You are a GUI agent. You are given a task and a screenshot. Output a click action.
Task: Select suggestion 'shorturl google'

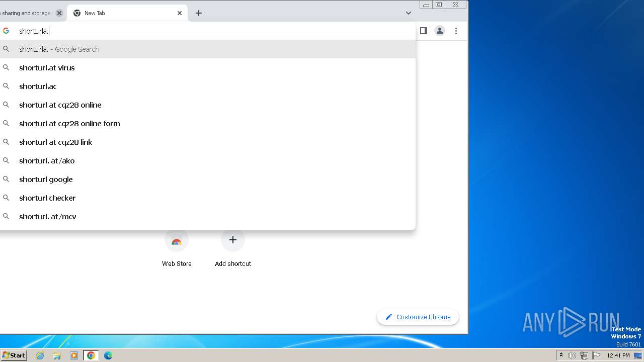point(208,179)
